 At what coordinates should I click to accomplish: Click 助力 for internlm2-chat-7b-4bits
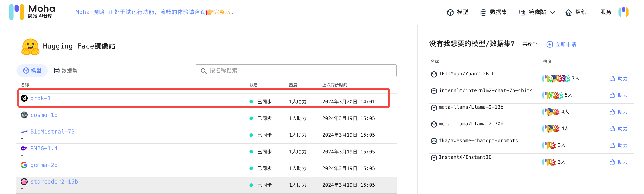pyautogui.click(x=618, y=95)
